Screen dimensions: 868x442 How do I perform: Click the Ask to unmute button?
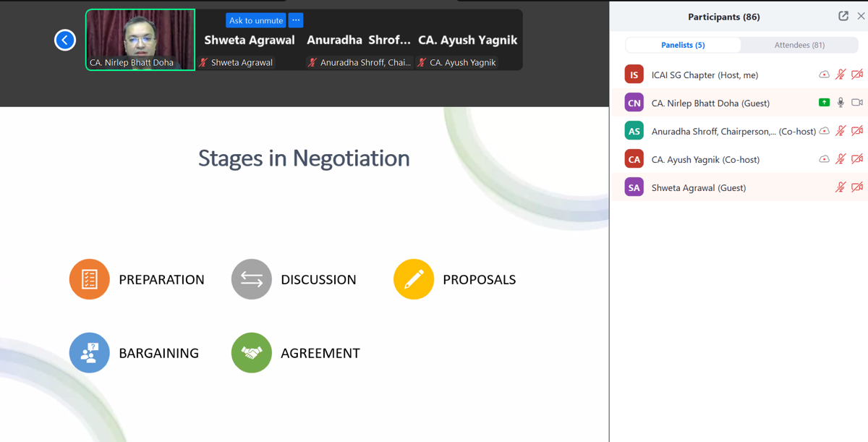pyautogui.click(x=256, y=20)
